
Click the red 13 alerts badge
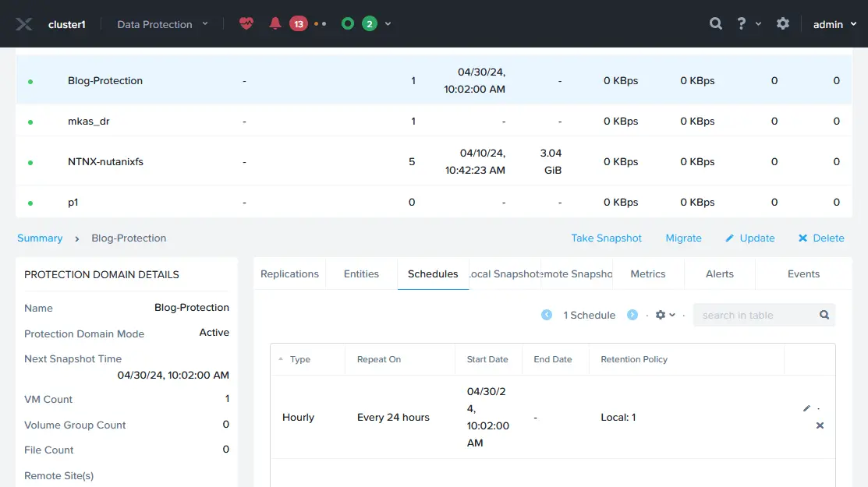click(x=299, y=24)
